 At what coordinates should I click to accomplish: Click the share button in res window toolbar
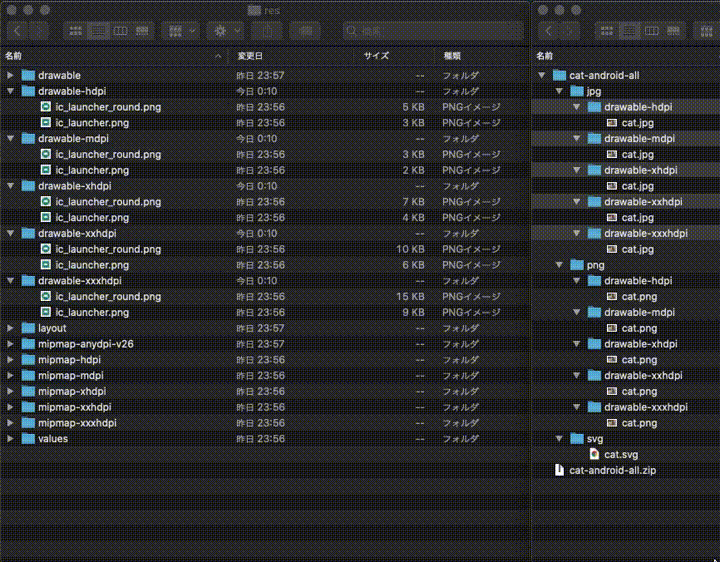267,31
